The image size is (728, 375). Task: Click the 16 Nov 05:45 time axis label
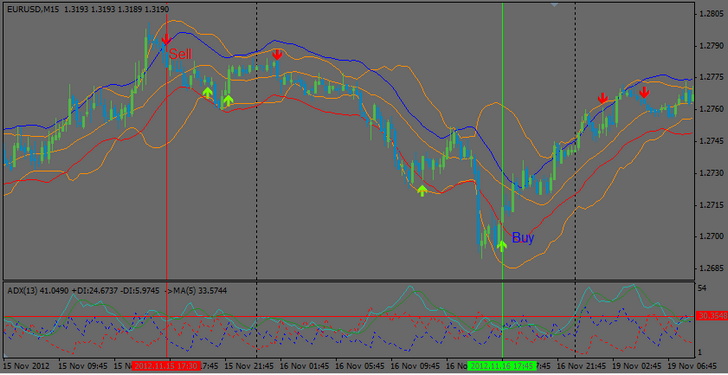click(360, 366)
